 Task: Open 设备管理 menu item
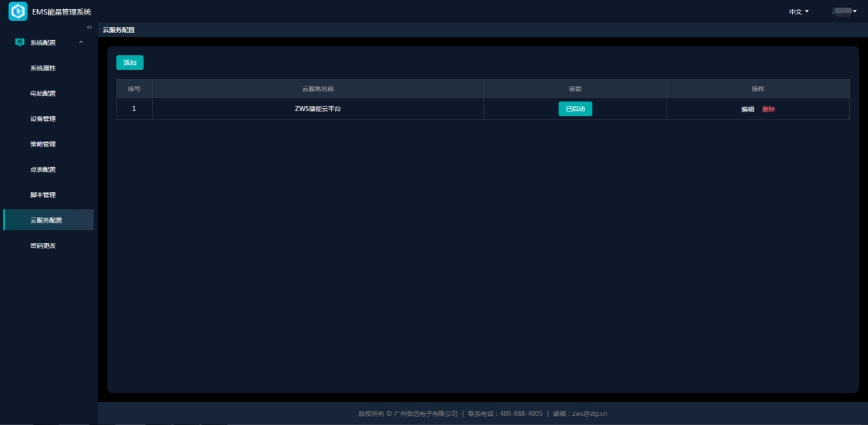(x=43, y=119)
